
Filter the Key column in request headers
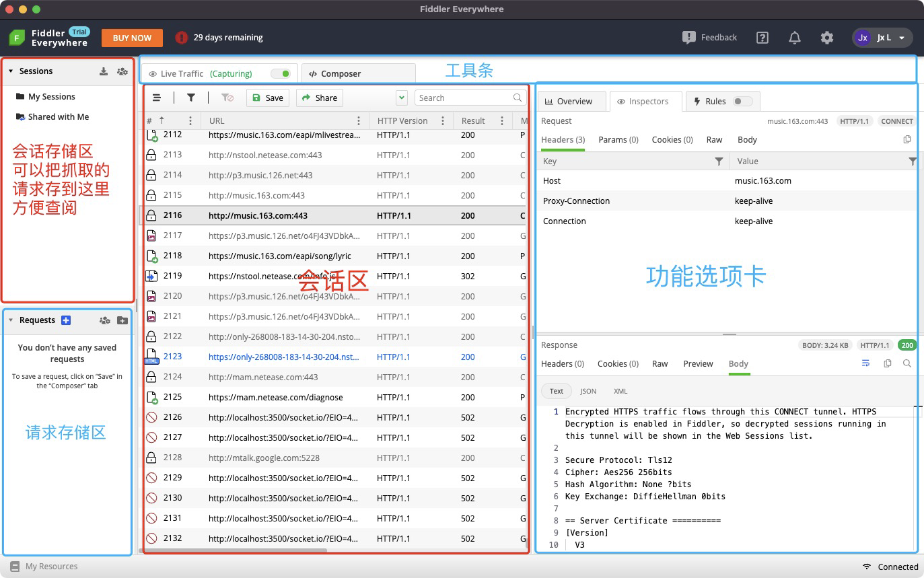coord(719,161)
